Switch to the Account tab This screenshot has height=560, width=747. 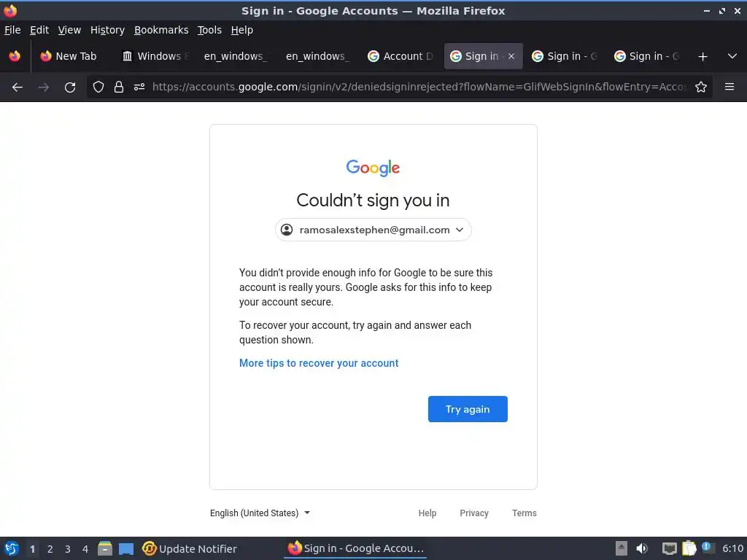(400, 56)
